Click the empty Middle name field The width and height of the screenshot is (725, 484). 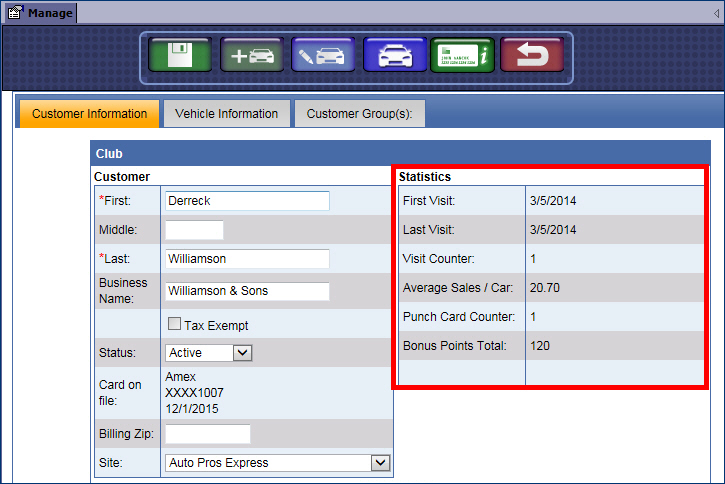[x=194, y=230]
